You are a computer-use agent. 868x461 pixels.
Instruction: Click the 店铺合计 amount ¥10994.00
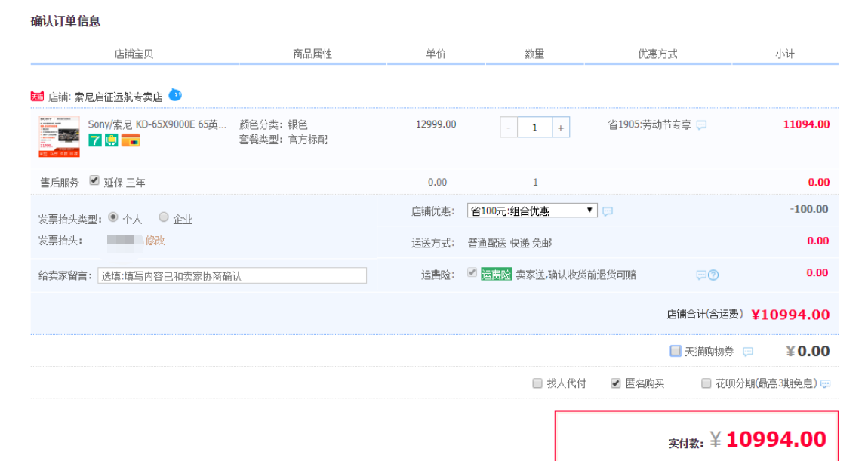(790, 315)
